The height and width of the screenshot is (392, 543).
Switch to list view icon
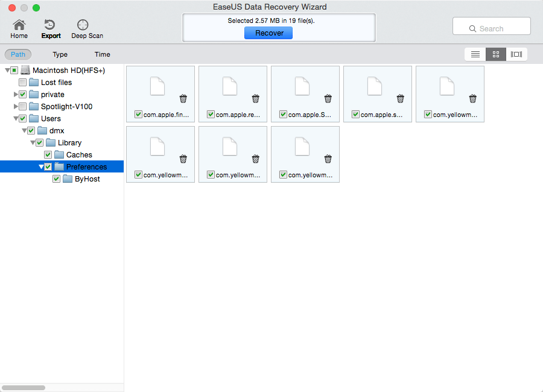(475, 54)
